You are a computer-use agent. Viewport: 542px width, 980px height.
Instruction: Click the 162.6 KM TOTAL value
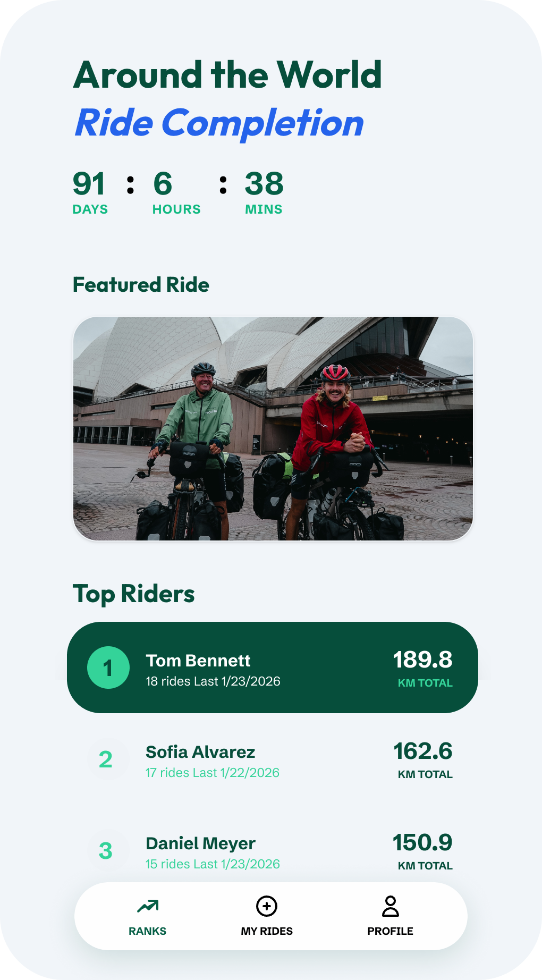423,752
